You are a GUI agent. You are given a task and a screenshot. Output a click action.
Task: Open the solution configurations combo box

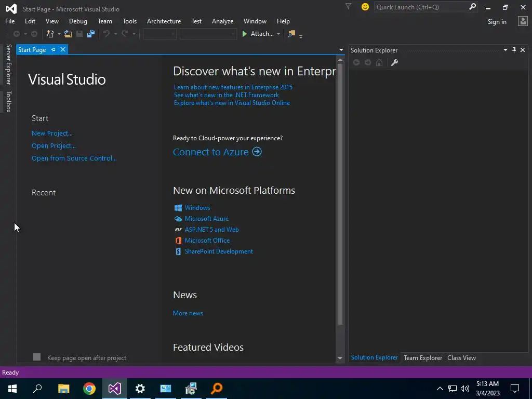point(159,34)
